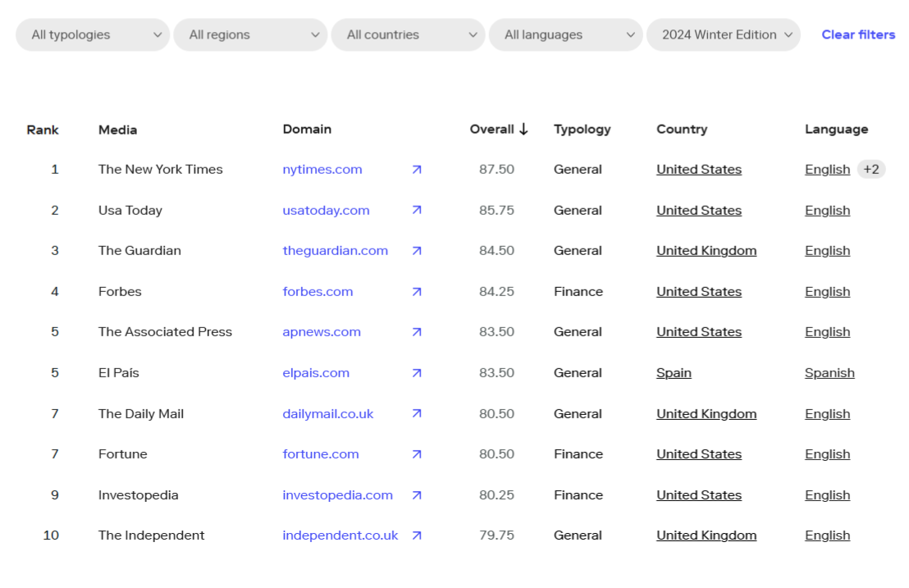Viewport: 909px width, 588px height.
Task: Change the 2024 Winter Edition selector
Action: pos(723,35)
